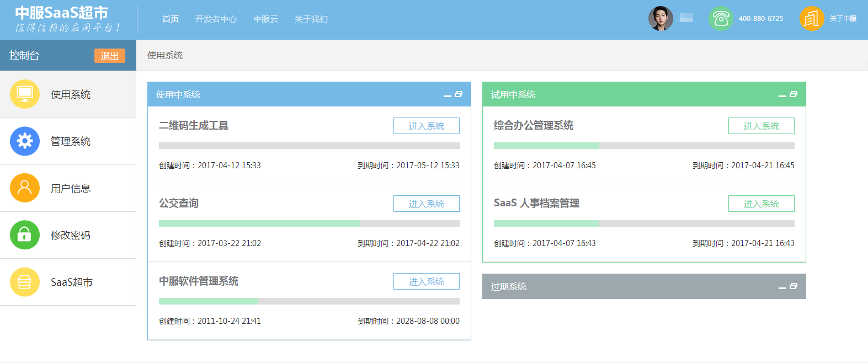Click the SaaS 人事档案管理 progress bar
The image size is (868, 363).
644,223
